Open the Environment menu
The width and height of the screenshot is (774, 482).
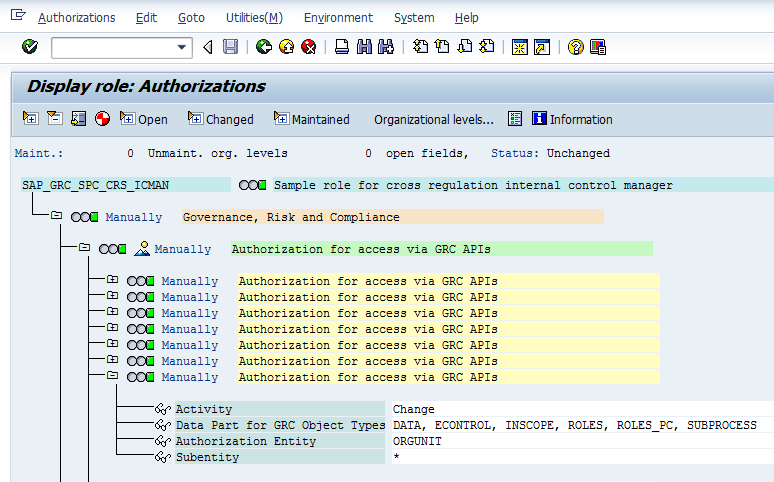point(338,18)
